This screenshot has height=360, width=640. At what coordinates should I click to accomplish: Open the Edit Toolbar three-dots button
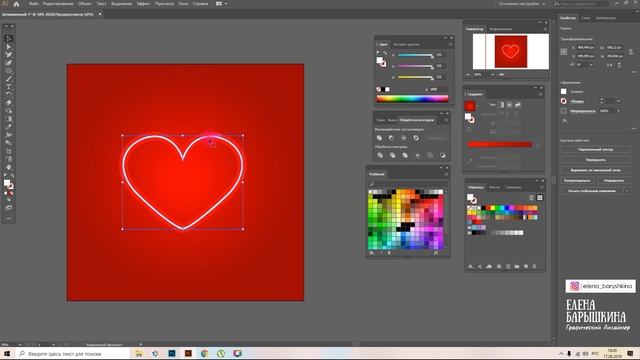click(9, 219)
